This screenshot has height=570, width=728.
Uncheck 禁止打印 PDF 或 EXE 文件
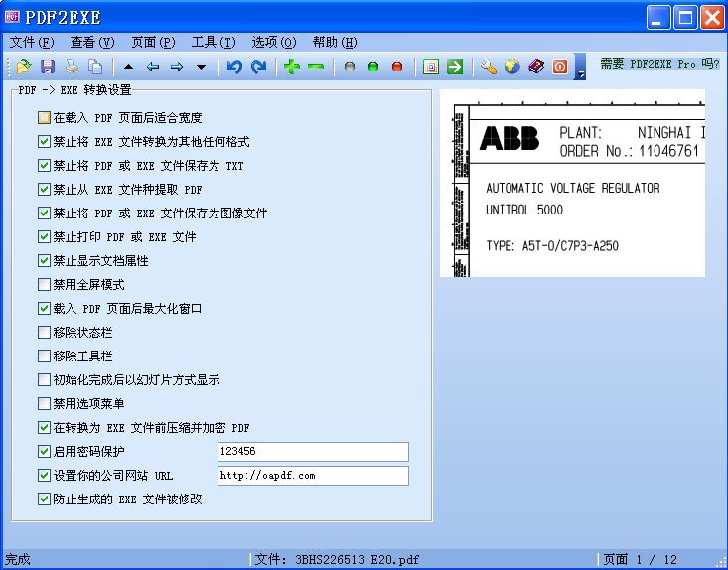[x=44, y=236]
